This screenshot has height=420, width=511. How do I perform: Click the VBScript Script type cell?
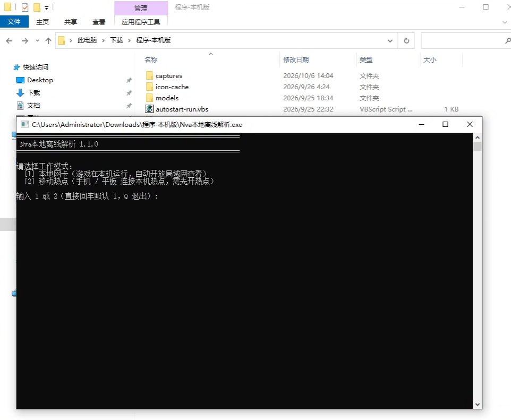pyautogui.click(x=386, y=109)
